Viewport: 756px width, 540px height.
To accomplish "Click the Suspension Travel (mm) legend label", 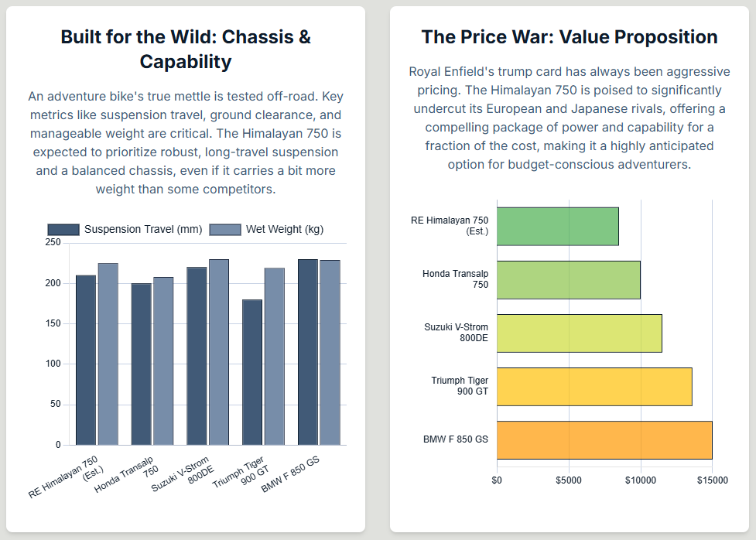I will (143, 230).
